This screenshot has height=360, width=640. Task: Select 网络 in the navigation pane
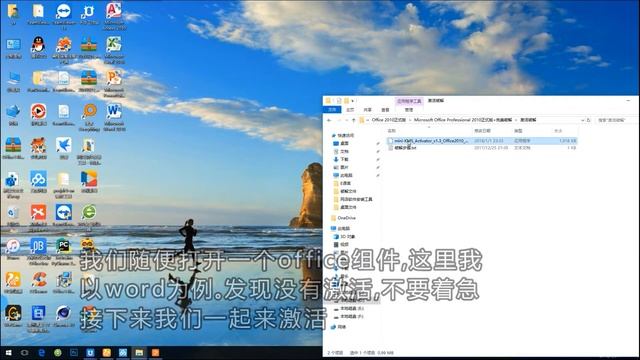[x=339, y=327]
